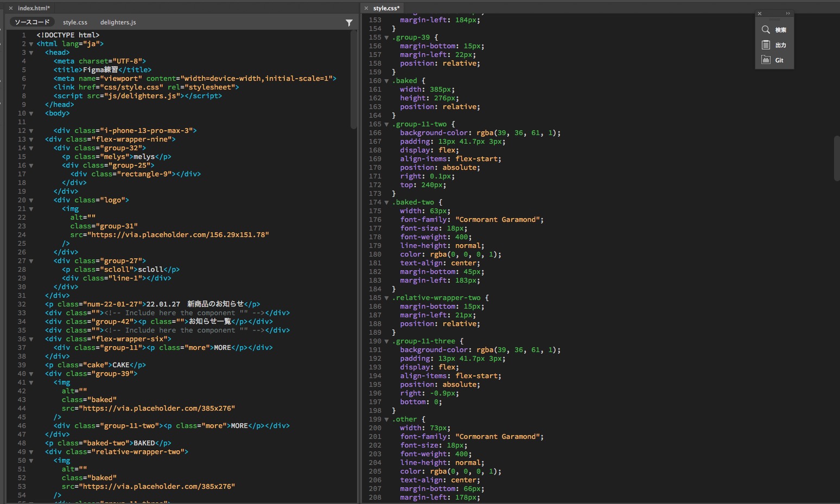The width and height of the screenshot is (840, 504).
Task: Fold the flex-wrapper-nine div on line 13
Action: point(31,139)
